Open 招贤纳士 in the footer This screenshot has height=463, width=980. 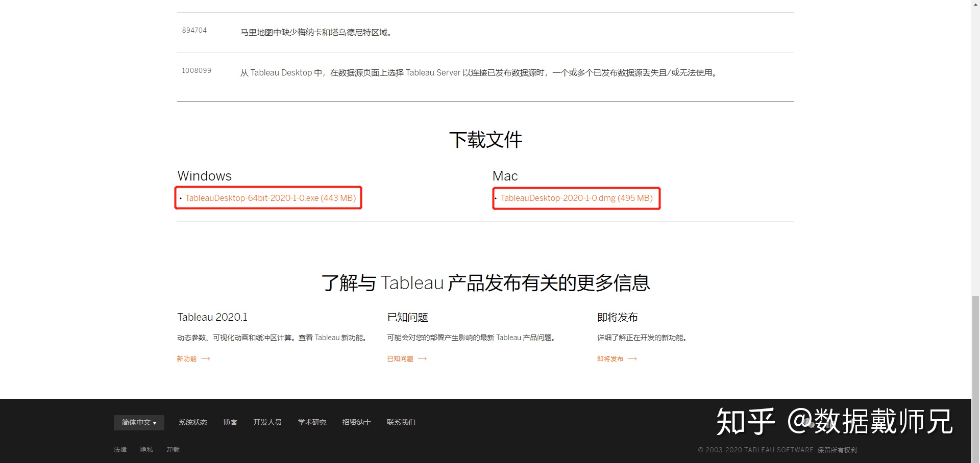[x=356, y=422]
